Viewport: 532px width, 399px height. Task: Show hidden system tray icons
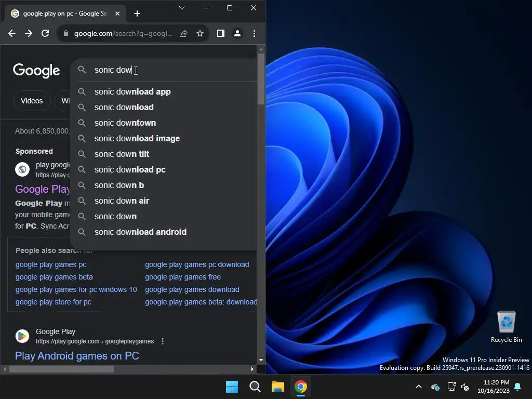point(419,387)
